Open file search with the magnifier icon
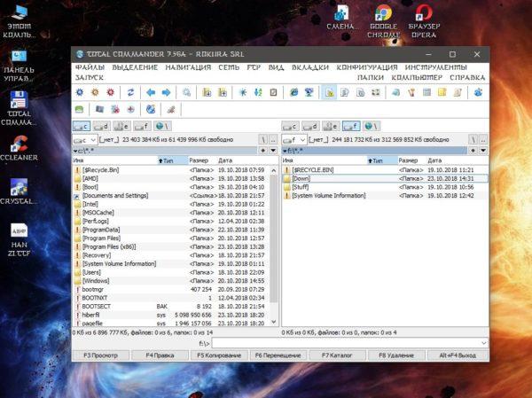Image resolution: width=532 pixels, height=398 pixels. [186, 92]
